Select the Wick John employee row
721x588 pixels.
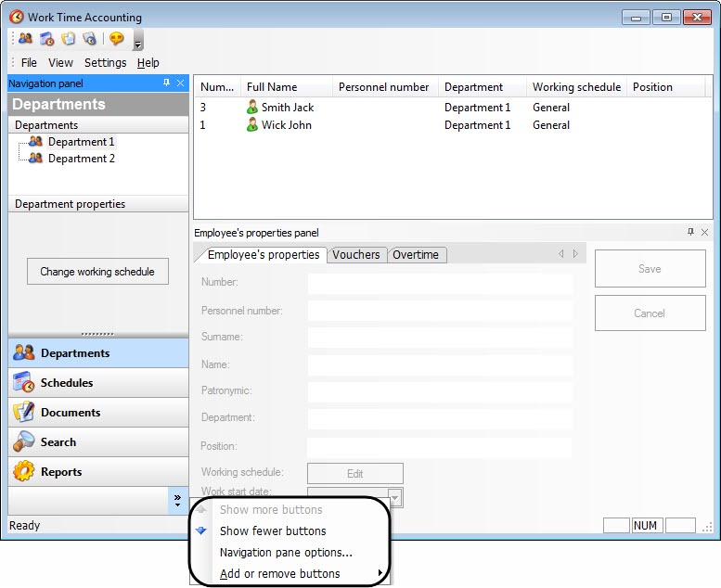click(453, 125)
